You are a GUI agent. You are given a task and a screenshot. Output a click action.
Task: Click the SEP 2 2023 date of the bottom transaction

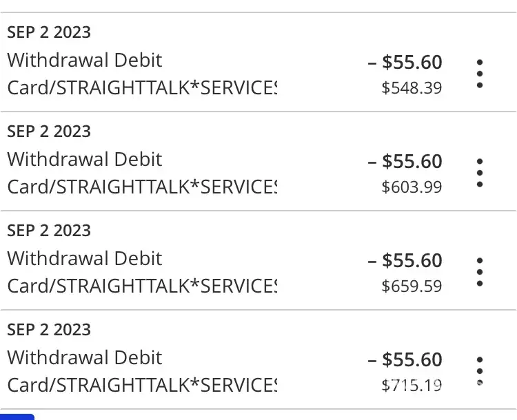pyautogui.click(x=49, y=330)
